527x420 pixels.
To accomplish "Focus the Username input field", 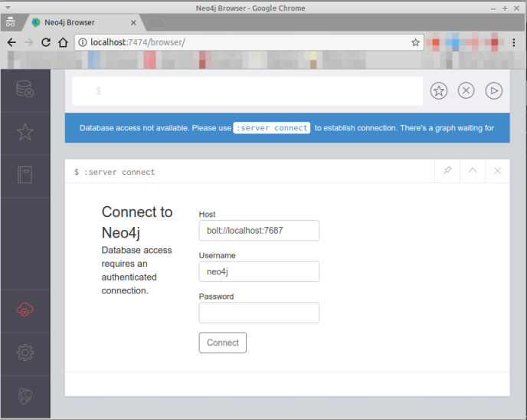I will coord(259,271).
